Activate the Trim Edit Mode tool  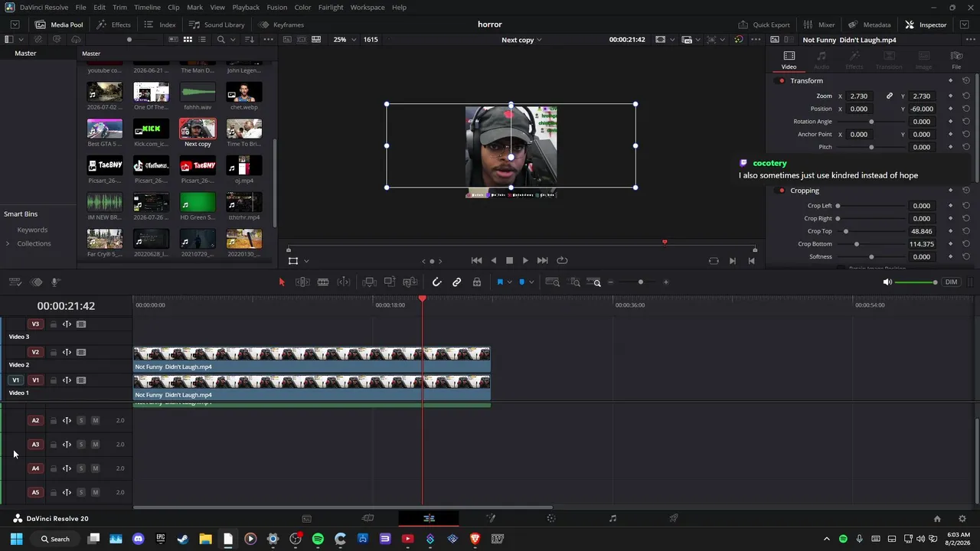pos(302,282)
